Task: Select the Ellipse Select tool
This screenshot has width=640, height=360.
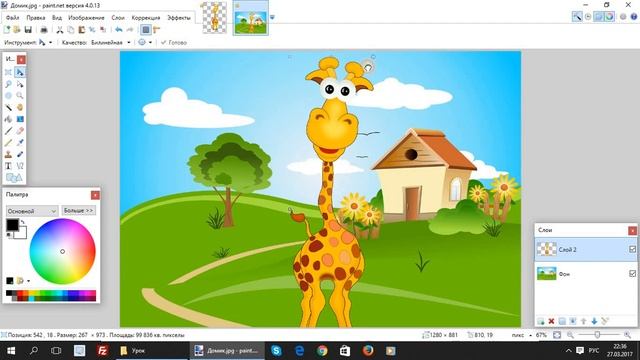Action: (x=8, y=96)
